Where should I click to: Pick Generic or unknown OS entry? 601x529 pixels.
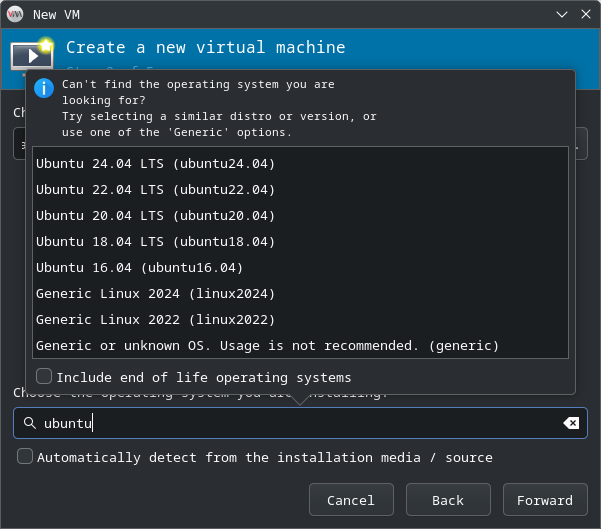[x=300, y=346]
